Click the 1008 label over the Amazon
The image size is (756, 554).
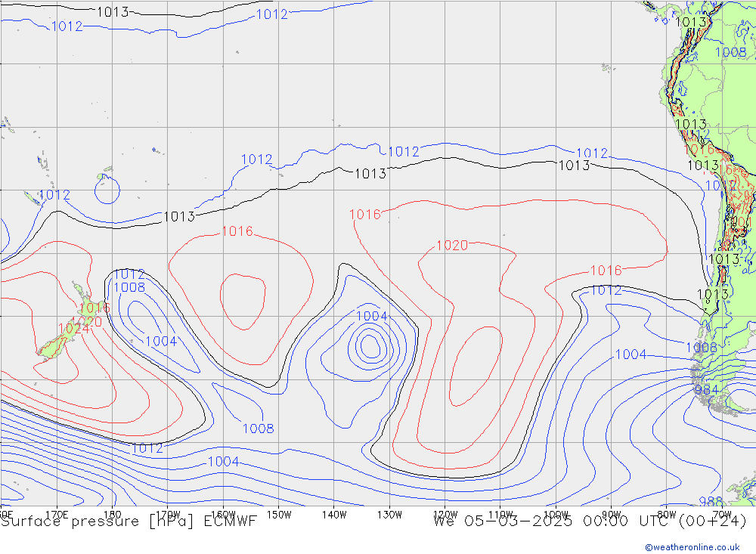pyautogui.click(x=730, y=52)
